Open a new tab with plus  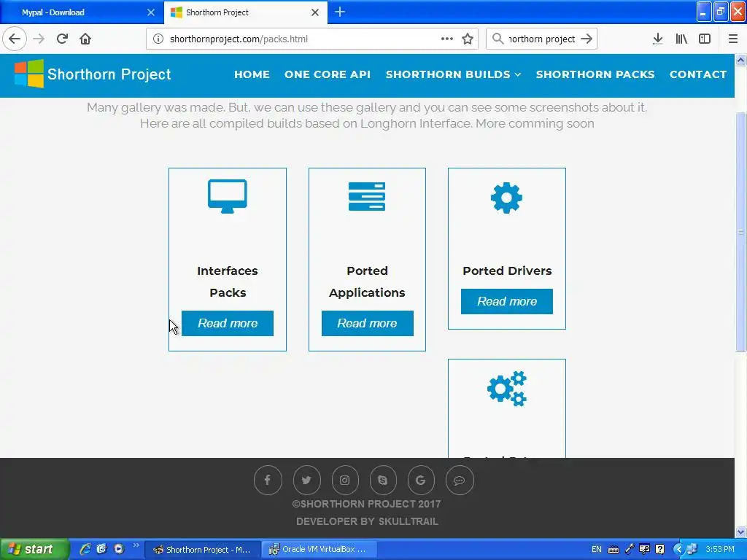pyautogui.click(x=340, y=12)
